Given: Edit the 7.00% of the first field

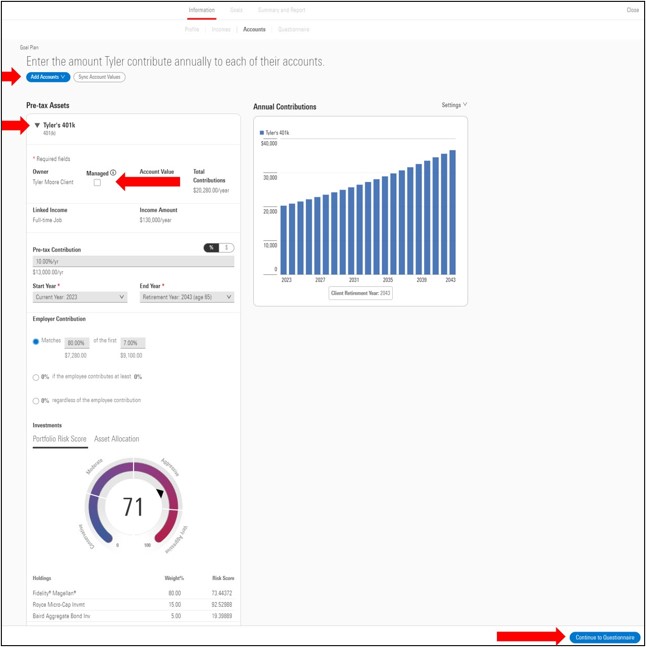Looking at the screenshot, I should 133,343.
